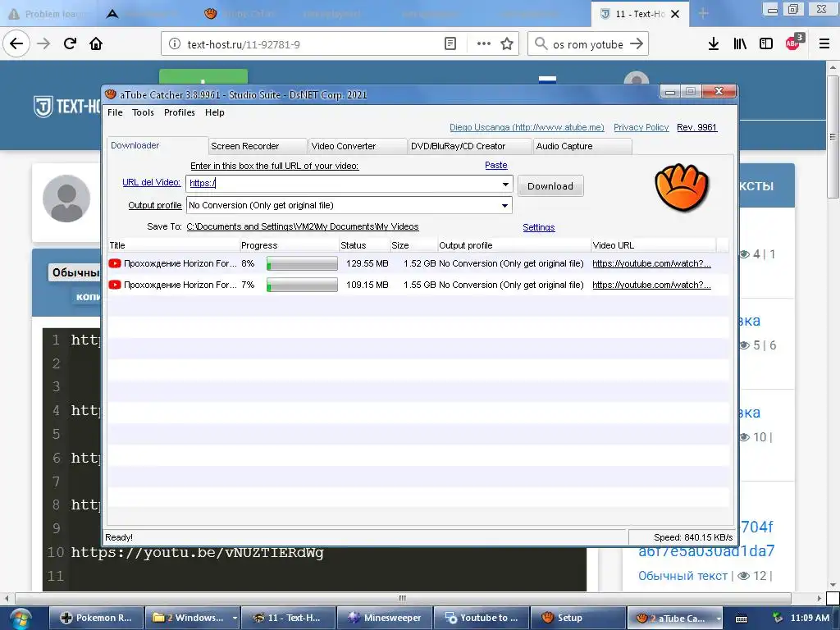The width and height of the screenshot is (840, 630).
Task: Click network icon in system tray
Action: (778, 618)
